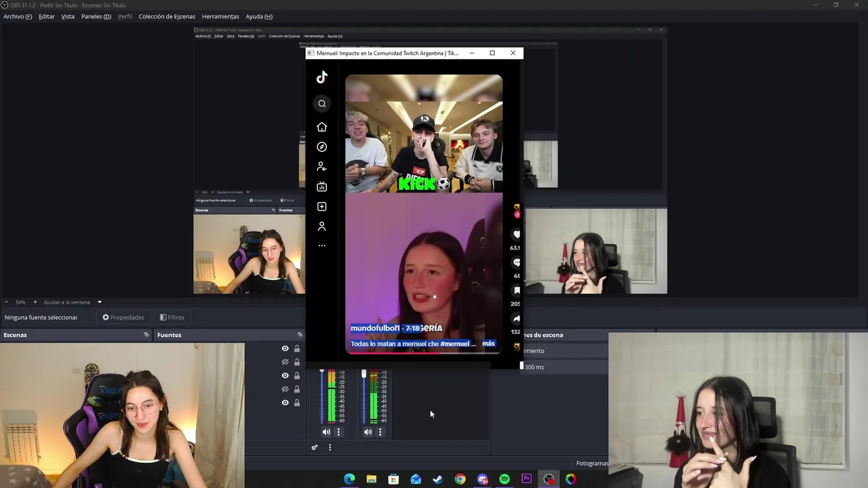Mute the second audio mixer channel
Image resolution: width=868 pixels, height=488 pixels.
point(368,432)
